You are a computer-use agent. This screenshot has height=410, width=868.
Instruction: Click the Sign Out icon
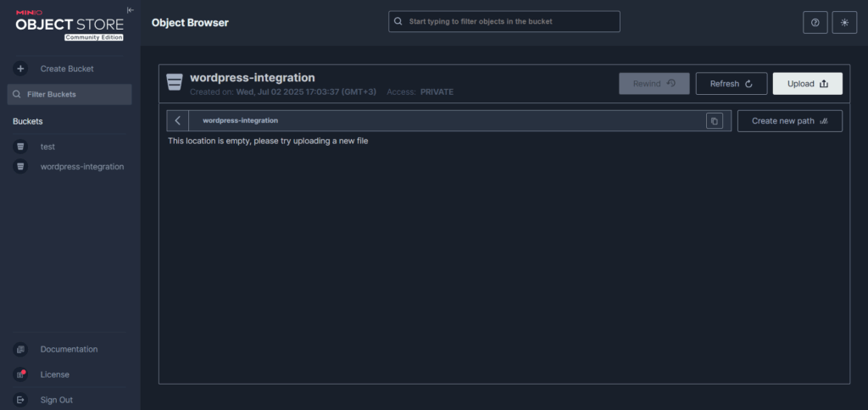pyautogui.click(x=20, y=400)
